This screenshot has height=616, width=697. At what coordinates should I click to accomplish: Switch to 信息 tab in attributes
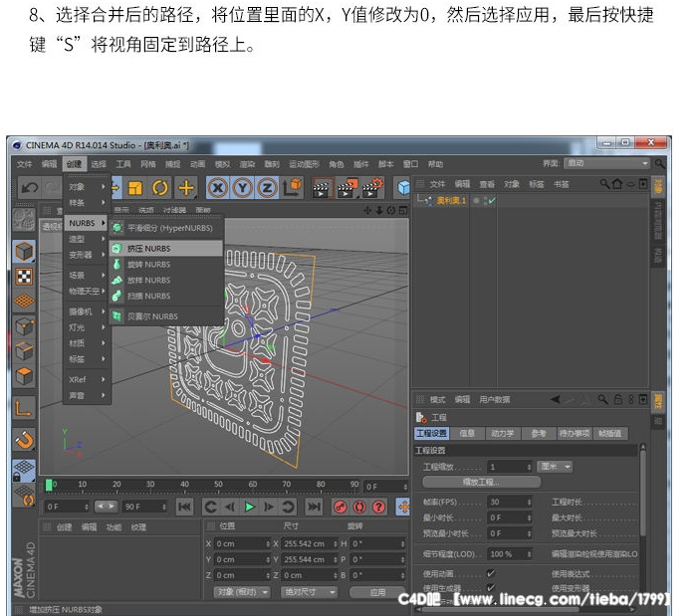(466, 434)
